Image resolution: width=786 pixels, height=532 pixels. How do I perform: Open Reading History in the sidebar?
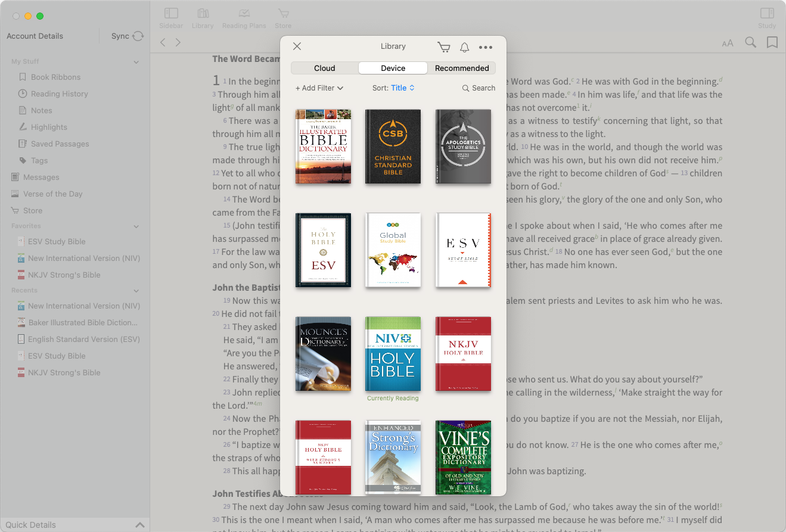[59, 94]
